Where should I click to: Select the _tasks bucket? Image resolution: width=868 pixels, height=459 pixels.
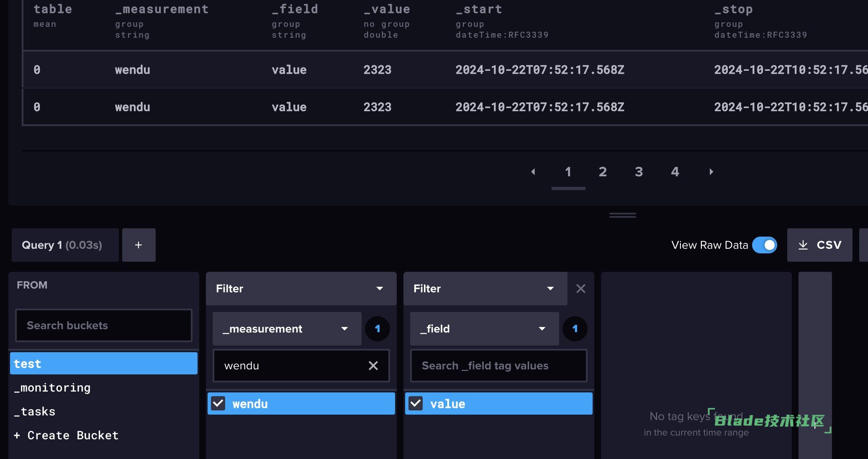click(x=104, y=412)
